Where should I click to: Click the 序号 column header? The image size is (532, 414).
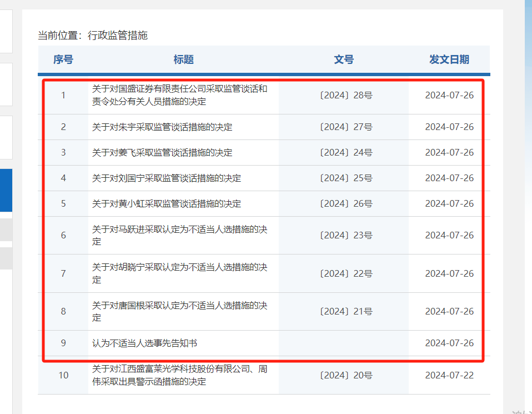click(x=63, y=59)
